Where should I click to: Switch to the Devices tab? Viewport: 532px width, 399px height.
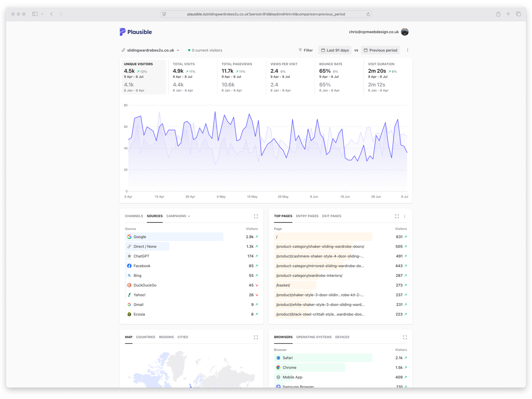point(342,337)
